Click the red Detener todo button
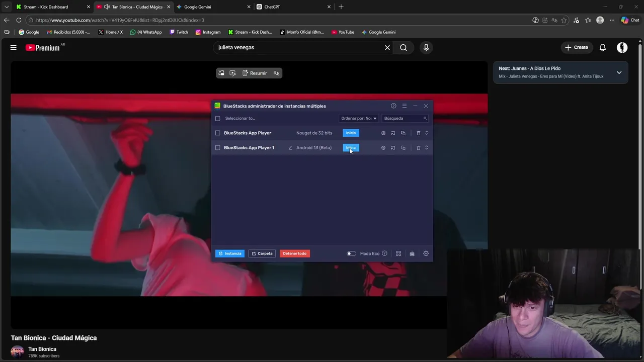Image resolution: width=644 pixels, height=362 pixels. pyautogui.click(x=295, y=253)
